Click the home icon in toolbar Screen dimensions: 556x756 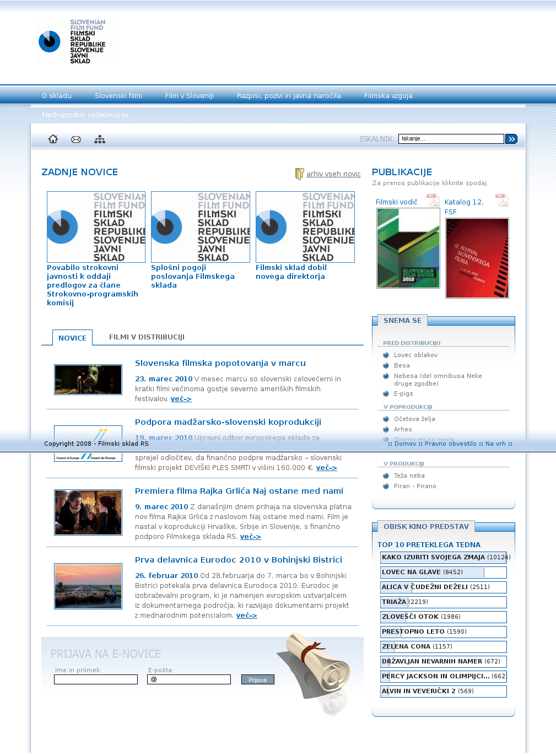(x=53, y=139)
